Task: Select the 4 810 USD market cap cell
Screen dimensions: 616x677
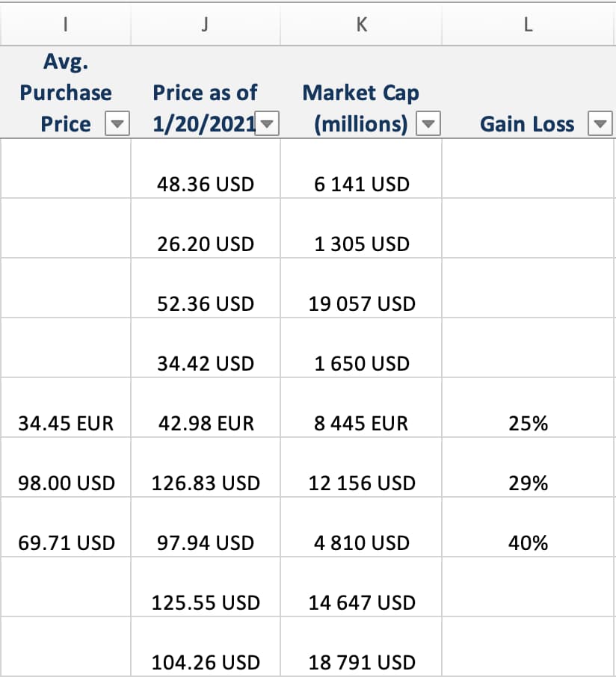Action: tap(362, 542)
